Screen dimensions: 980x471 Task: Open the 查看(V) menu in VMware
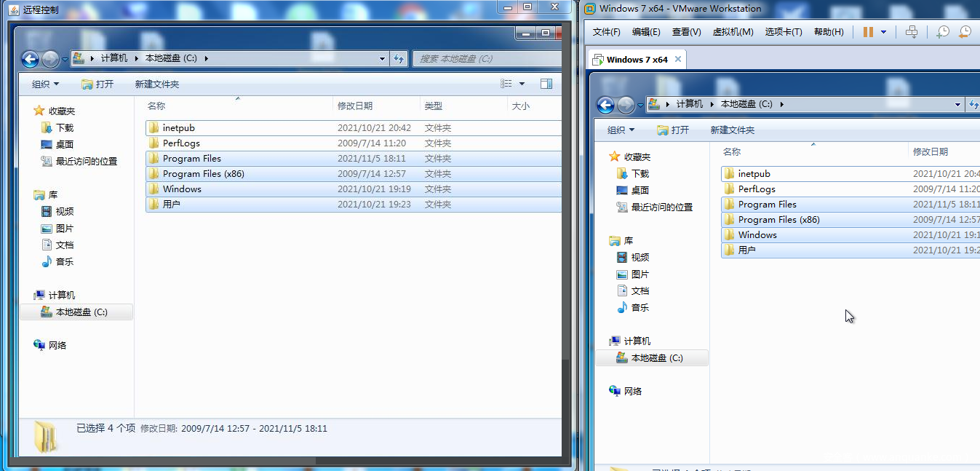pyautogui.click(x=686, y=32)
